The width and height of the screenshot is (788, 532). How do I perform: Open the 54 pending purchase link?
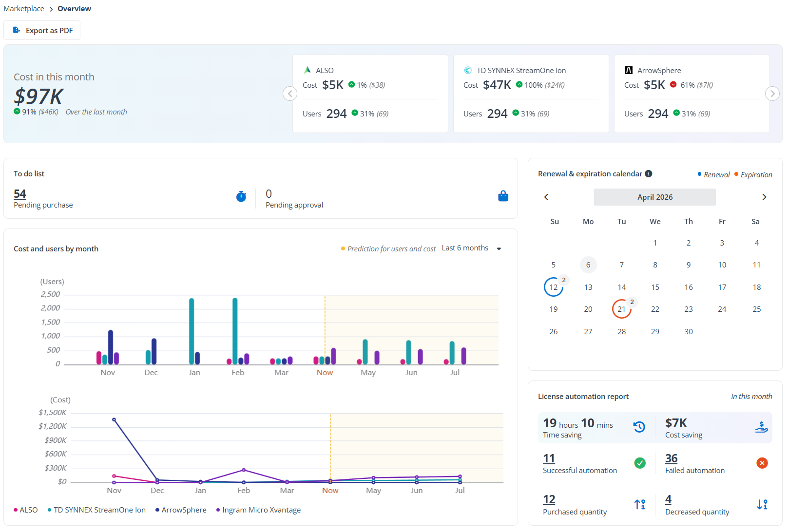[x=20, y=194]
